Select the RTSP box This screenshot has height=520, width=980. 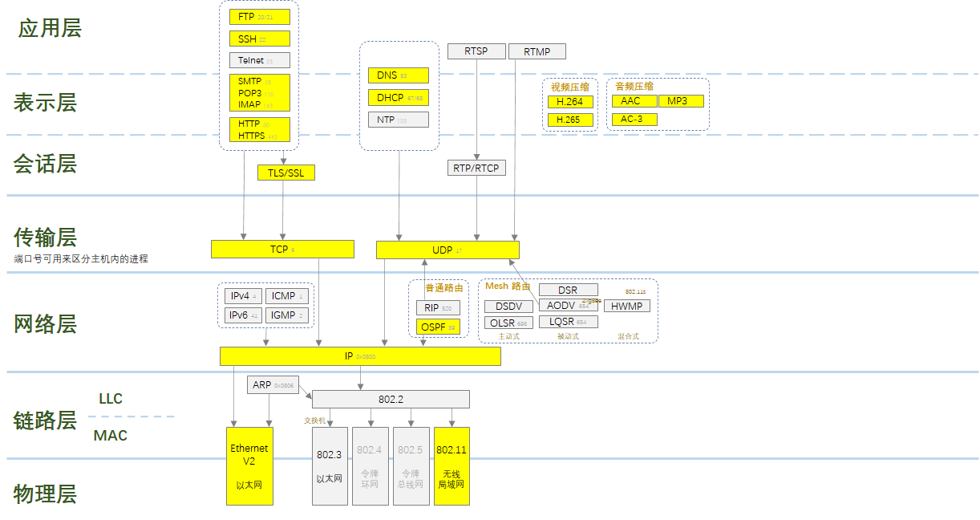(x=476, y=51)
